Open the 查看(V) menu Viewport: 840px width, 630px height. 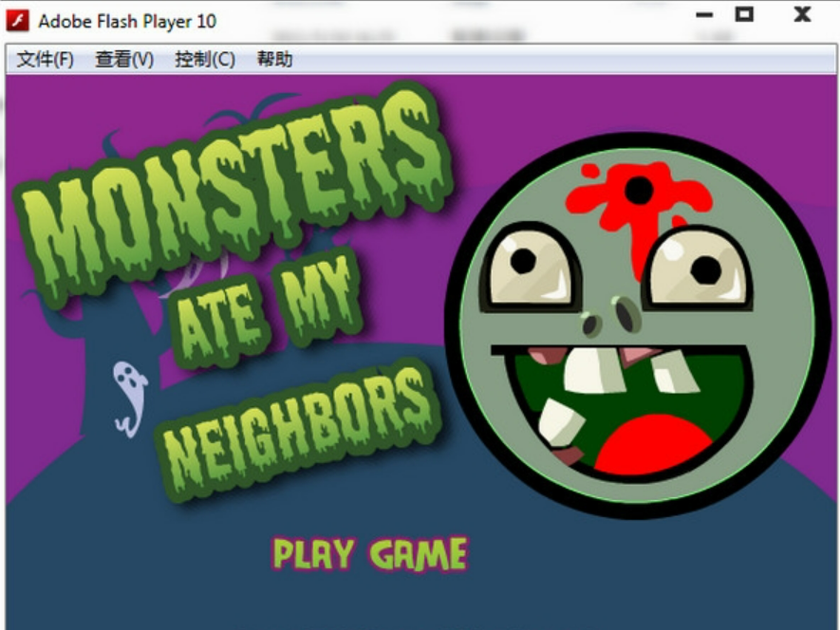124,59
